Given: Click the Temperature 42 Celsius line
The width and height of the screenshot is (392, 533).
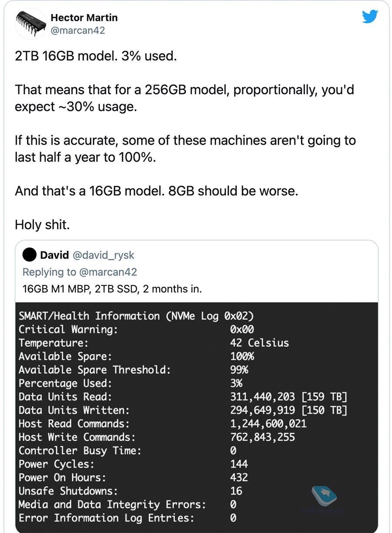Looking at the screenshot, I should click(259, 343).
